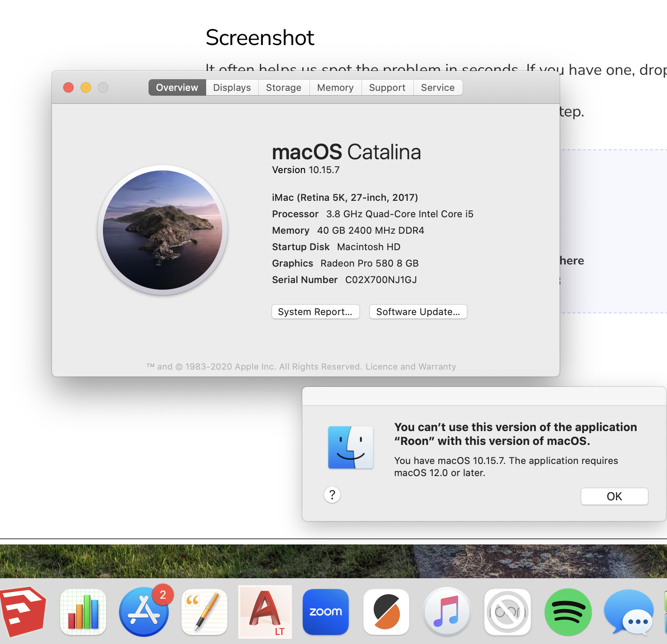This screenshot has height=644, width=667.
Task: Click the "macOS Catalina" title text
Action: pos(346,152)
